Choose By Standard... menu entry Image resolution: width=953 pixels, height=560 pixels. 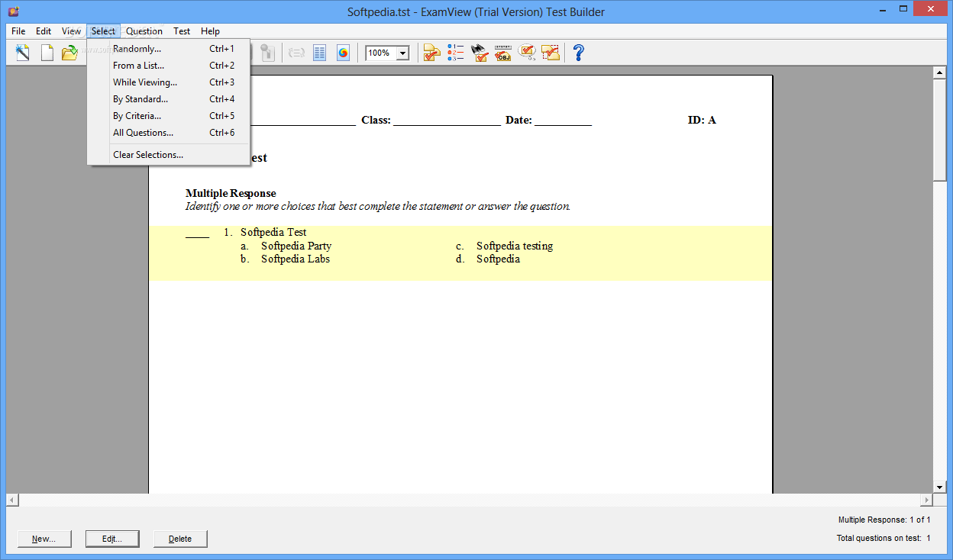169,99
